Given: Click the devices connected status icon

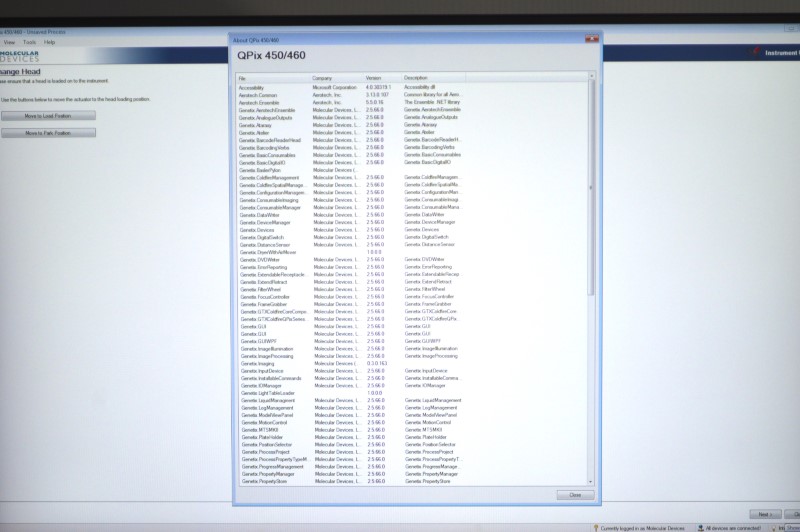Looking at the screenshot, I should (x=701, y=528).
